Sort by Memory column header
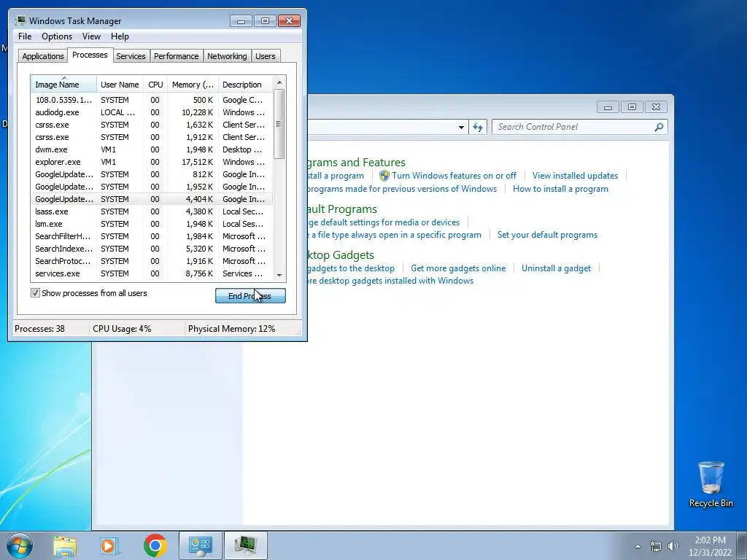Image resolution: width=747 pixels, height=560 pixels. (x=193, y=85)
